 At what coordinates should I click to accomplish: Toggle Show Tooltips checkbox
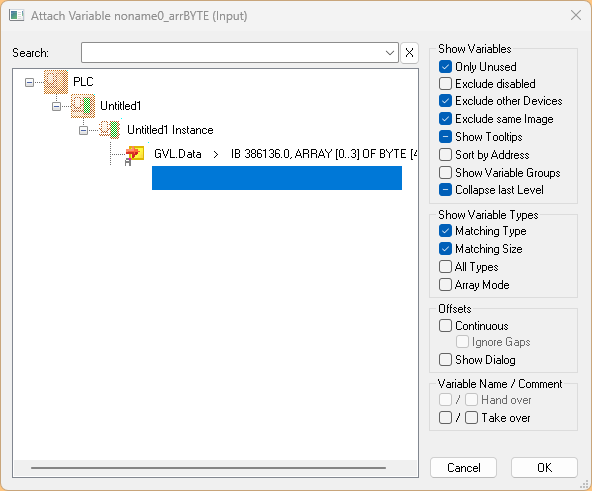pyautogui.click(x=446, y=136)
